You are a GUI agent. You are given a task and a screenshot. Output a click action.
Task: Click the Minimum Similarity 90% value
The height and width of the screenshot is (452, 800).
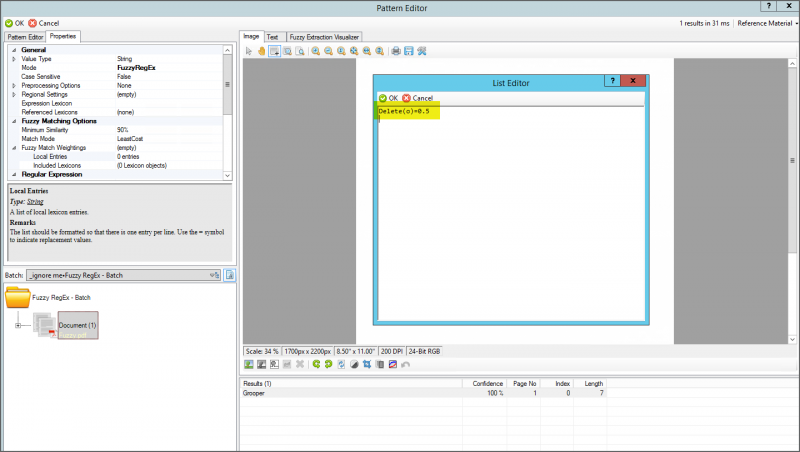tap(122, 130)
